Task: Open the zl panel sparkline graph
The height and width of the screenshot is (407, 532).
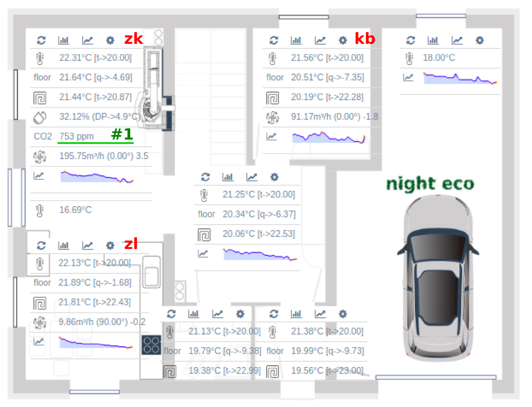Action: 96,342
